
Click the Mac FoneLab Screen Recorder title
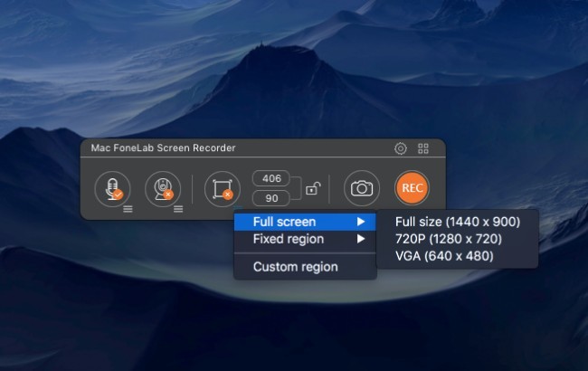tap(163, 147)
